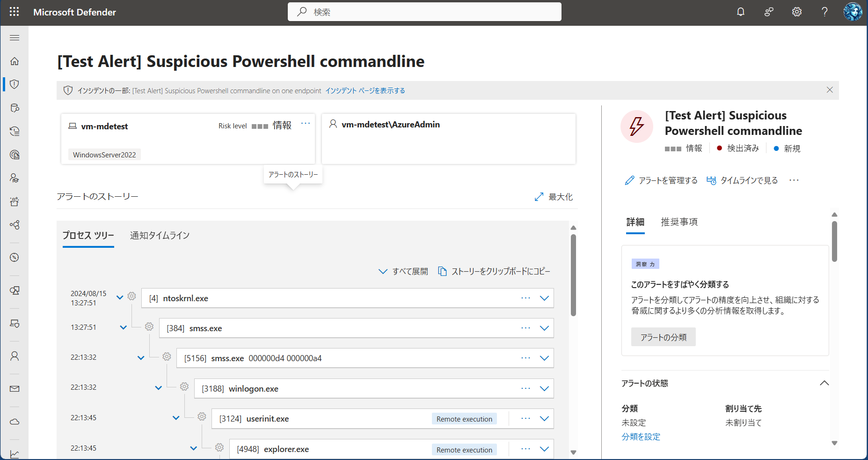This screenshot has height=460, width=868.
Task: Open インシデント ページを表示する link
Action: (365, 91)
